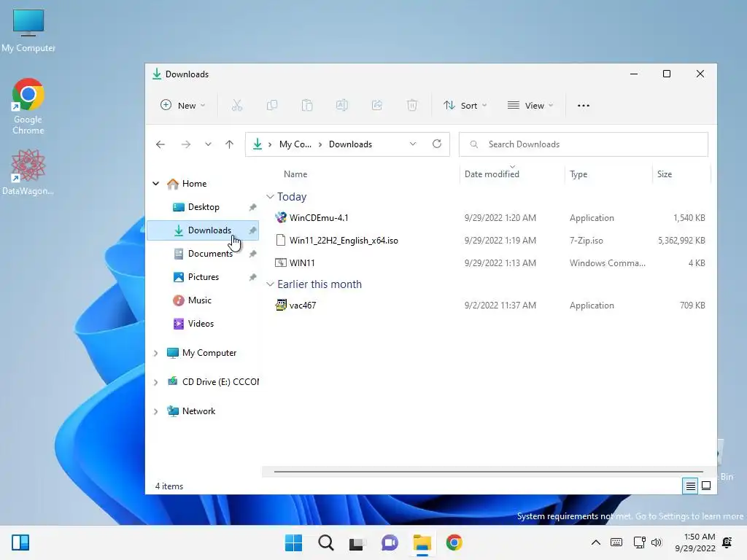Open recent locations dropdown arrow
The width and height of the screenshot is (747, 560).
click(208, 144)
